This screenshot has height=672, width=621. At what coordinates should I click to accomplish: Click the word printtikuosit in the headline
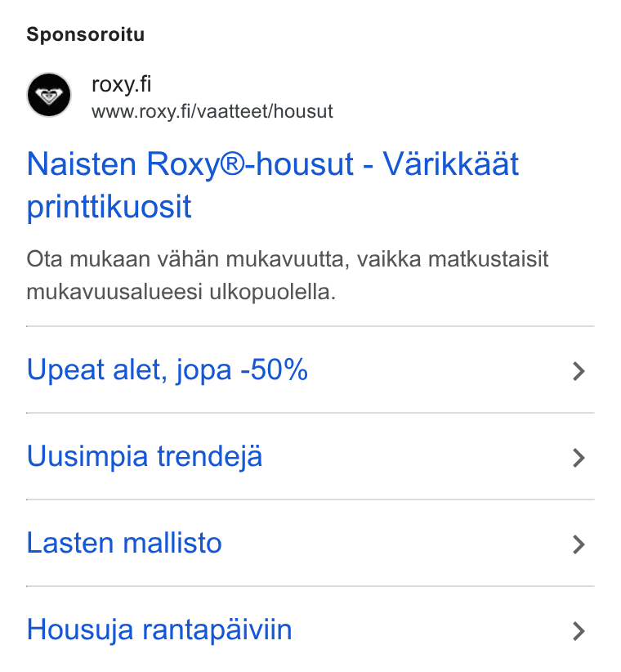tap(109, 206)
